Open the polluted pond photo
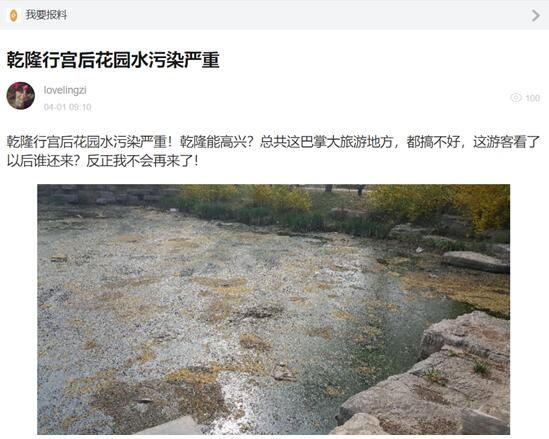 pos(273,309)
